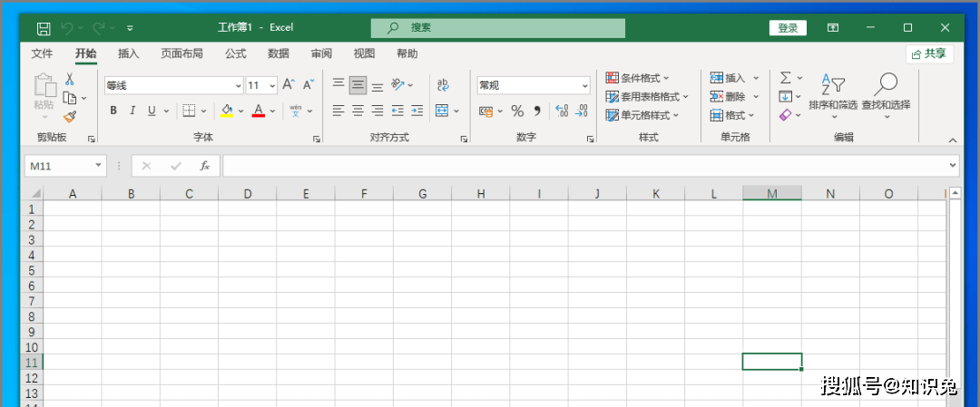Select the Format Painter brush

click(x=70, y=117)
